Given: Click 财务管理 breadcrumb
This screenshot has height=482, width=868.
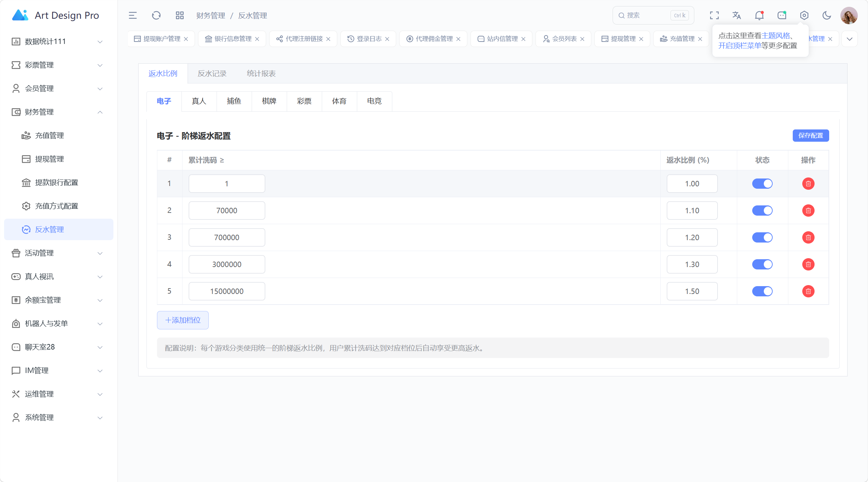Looking at the screenshot, I should point(211,16).
